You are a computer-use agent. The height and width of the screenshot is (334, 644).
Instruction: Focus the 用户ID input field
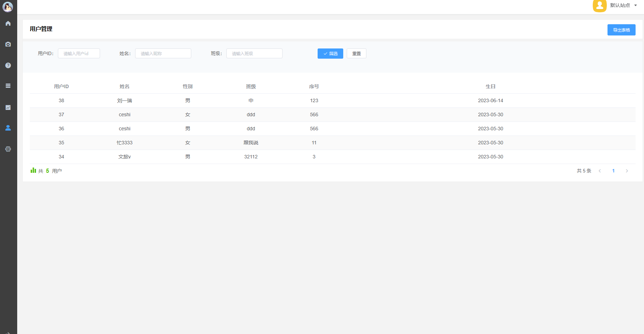click(x=79, y=53)
